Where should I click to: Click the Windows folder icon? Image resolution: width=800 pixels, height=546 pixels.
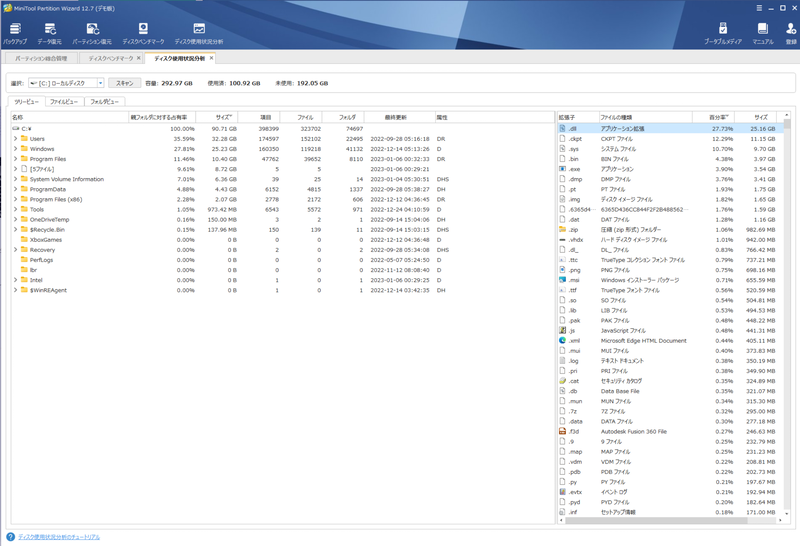click(24, 148)
